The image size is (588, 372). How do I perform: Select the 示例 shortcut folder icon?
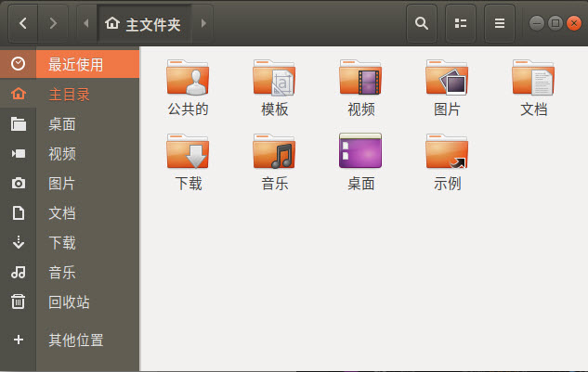click(447, 151)
